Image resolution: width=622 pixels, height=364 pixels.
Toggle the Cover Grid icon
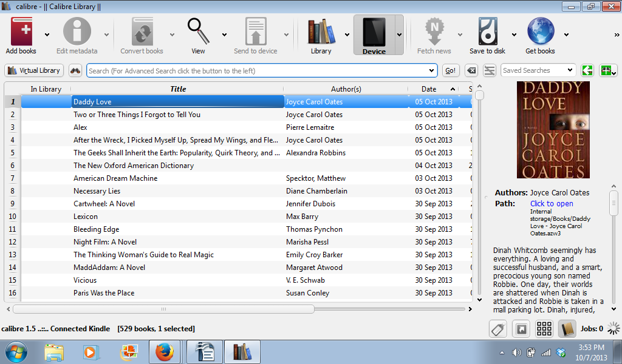pos(544,329)
